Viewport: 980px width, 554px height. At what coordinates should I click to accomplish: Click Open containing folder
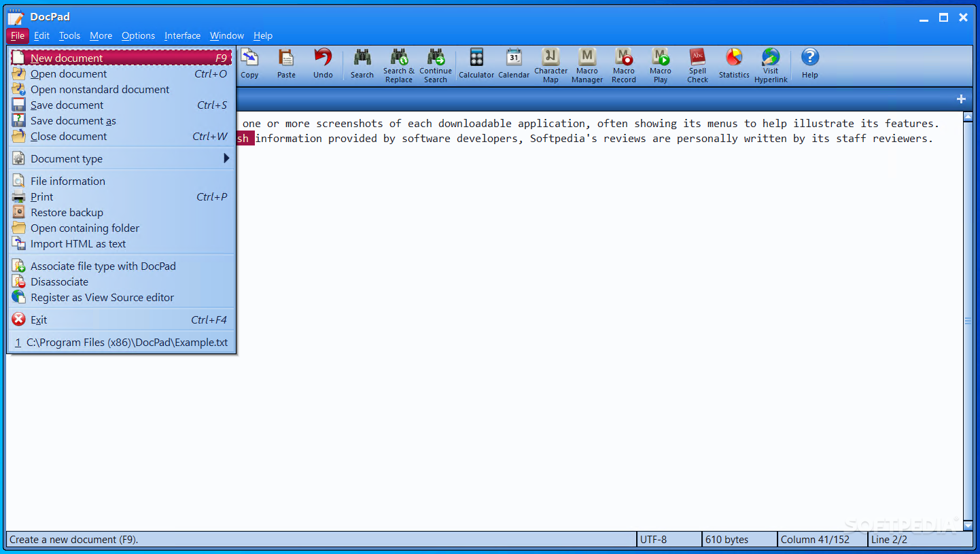[122, 228]
